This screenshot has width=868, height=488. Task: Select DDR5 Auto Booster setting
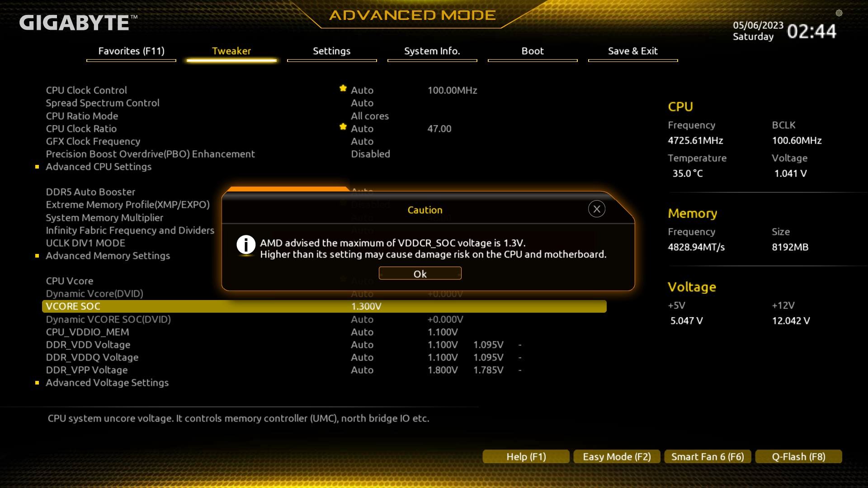(90, 192)
